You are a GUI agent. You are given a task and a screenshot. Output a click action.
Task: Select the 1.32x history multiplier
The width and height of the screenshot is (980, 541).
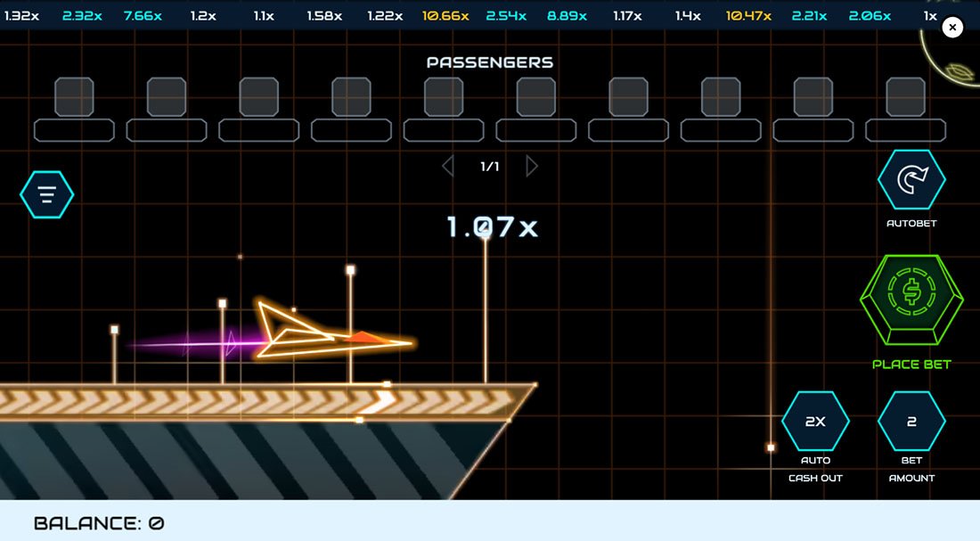click(x=21, y=16)
